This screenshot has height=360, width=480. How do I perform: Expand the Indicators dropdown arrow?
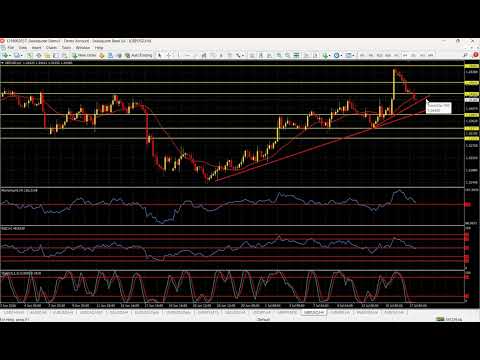coord(330,55)
